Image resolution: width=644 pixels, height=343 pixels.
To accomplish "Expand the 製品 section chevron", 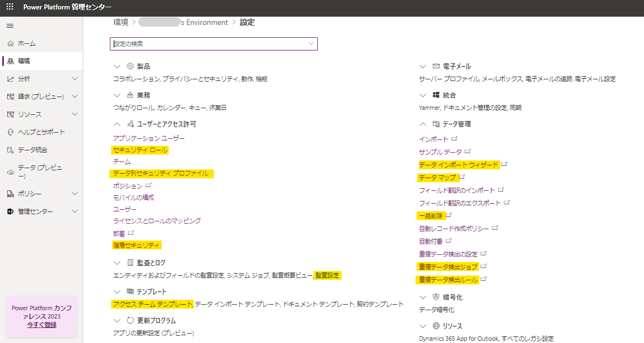I will coord(117,67).
